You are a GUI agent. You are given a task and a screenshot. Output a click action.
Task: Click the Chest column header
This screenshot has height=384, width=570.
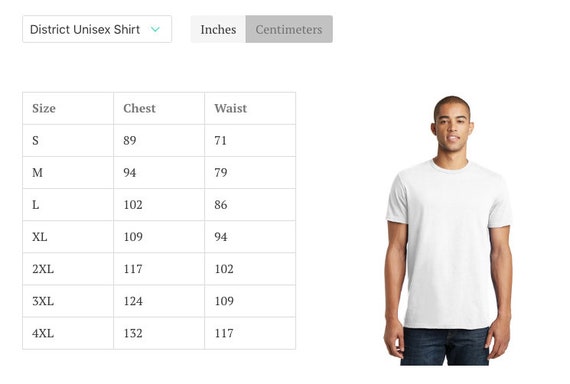click(139, 108)
